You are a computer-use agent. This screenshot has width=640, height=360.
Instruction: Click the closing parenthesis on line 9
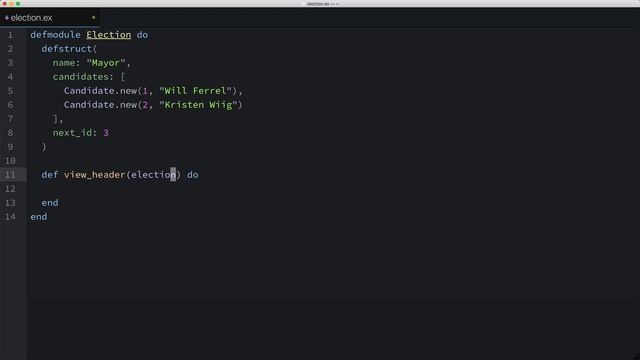[x=44, y=147]
